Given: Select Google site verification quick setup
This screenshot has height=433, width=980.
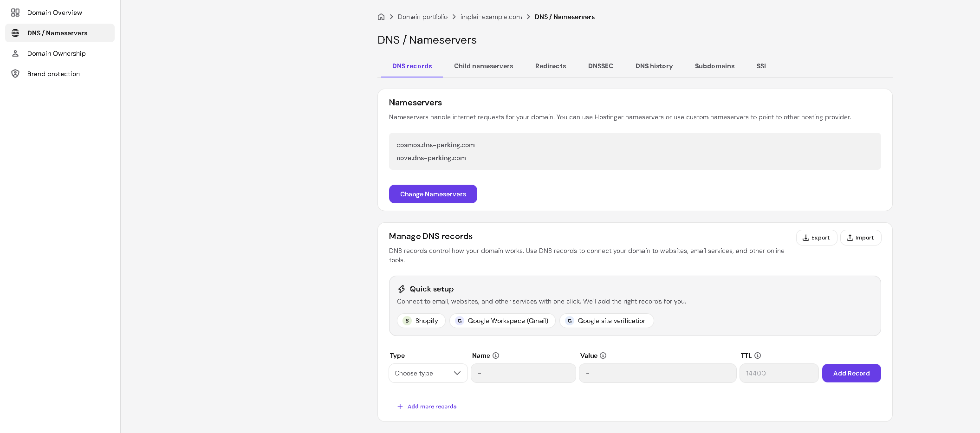Looking at the screenshot, I should 606,321.
